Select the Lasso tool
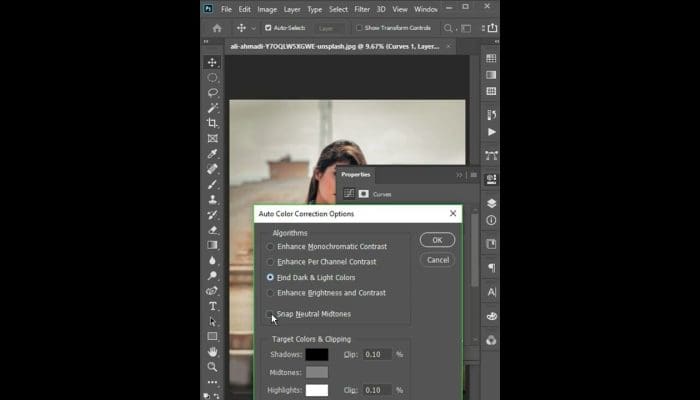The height and width of the screenshot is (400, 700). 212,92
